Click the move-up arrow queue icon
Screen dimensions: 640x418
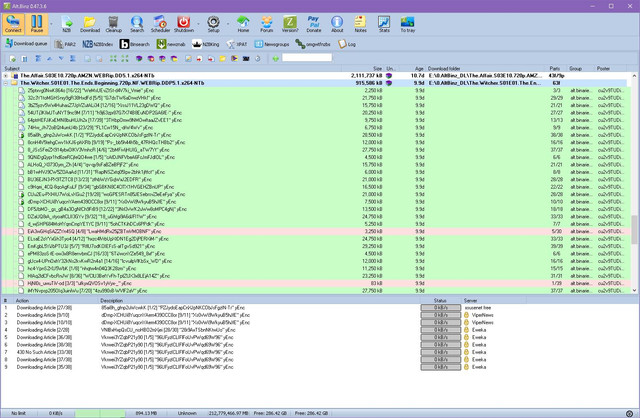tap(49, 58)
